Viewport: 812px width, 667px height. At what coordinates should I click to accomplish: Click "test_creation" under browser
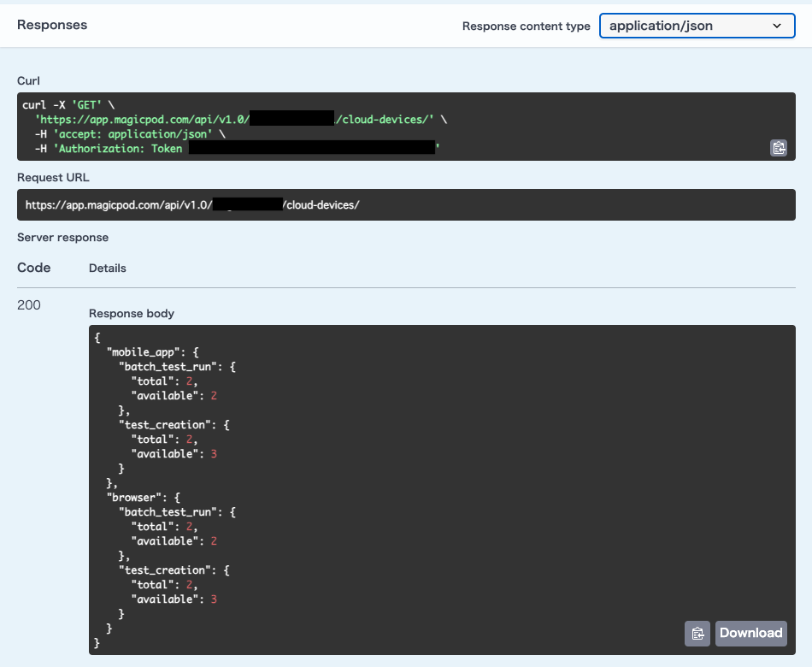165,570
